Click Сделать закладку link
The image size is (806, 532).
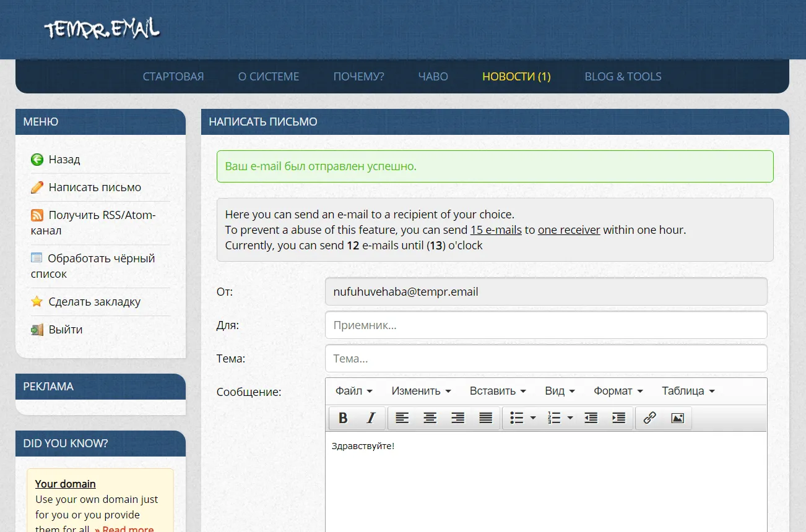click(x=95, y=302)
